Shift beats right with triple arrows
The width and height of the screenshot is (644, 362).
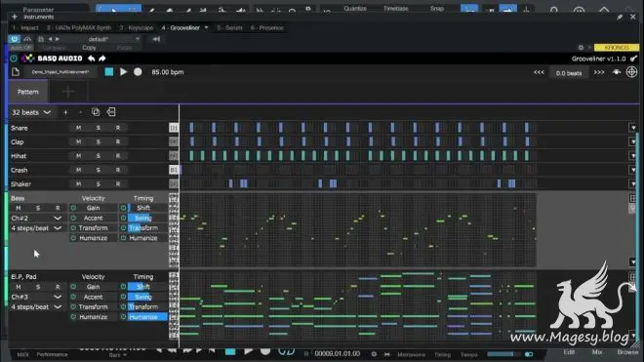coord(599,72)
